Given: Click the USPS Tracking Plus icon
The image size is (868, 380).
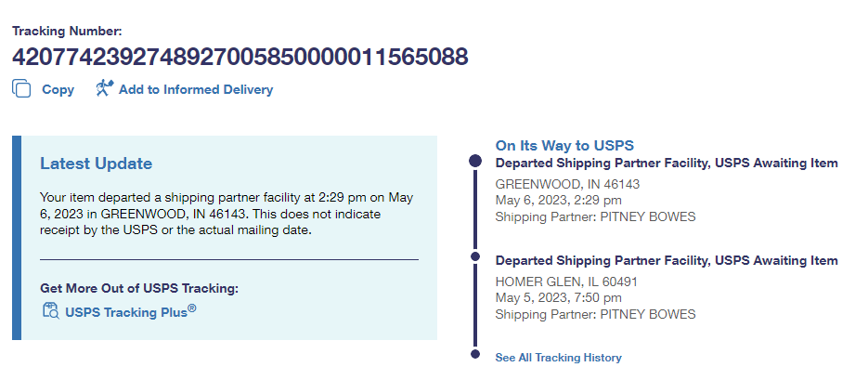Looking at the screenshot, I should pos(50,310).
